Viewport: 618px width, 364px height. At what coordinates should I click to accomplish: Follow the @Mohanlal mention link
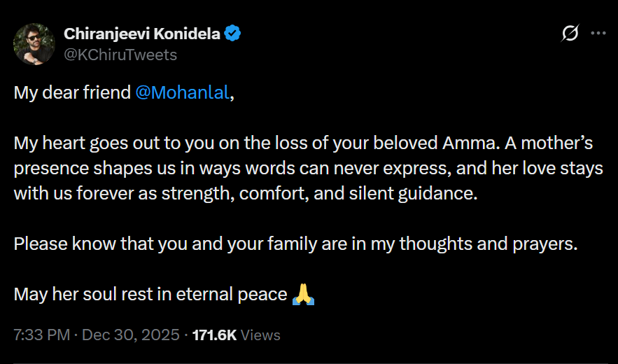pyautogui.click(x=182, y=92)
